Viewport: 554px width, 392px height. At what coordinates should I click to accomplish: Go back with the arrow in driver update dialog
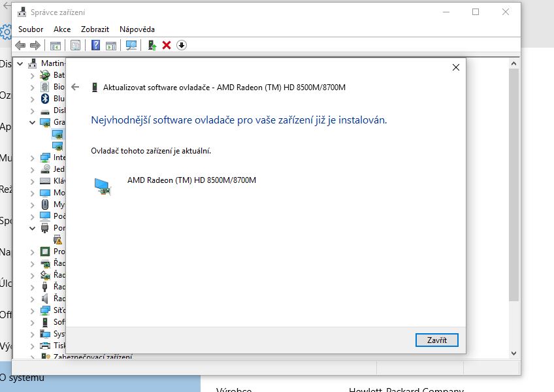[75, 87]
